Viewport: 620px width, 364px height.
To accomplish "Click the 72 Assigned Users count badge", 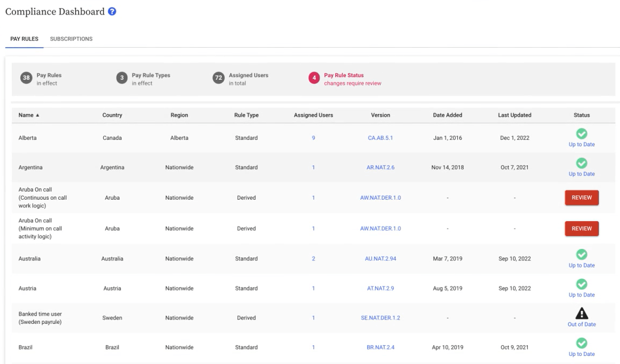I will 218,78.
